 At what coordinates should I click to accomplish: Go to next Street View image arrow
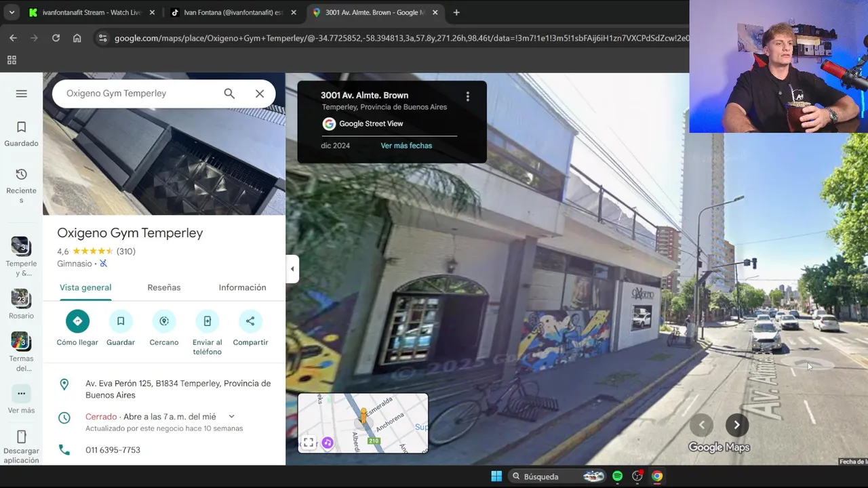pos(737,425)
